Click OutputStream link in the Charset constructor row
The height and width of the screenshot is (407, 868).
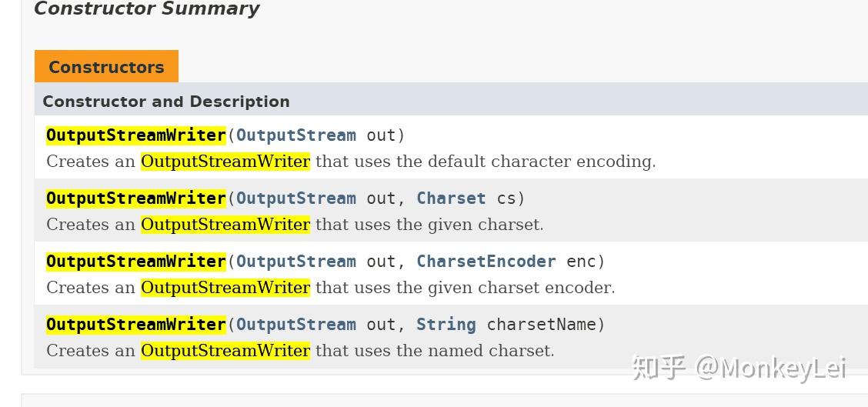click(x=296, y=198)
